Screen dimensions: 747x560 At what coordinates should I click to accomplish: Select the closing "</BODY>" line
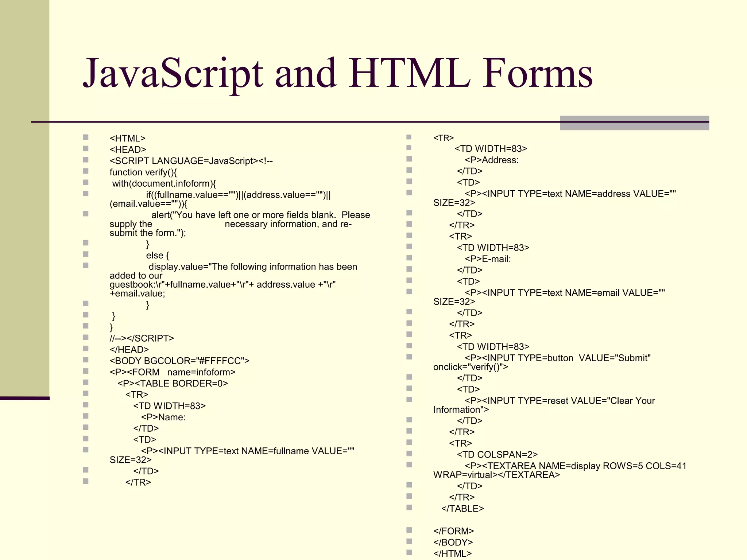point(453,542)
